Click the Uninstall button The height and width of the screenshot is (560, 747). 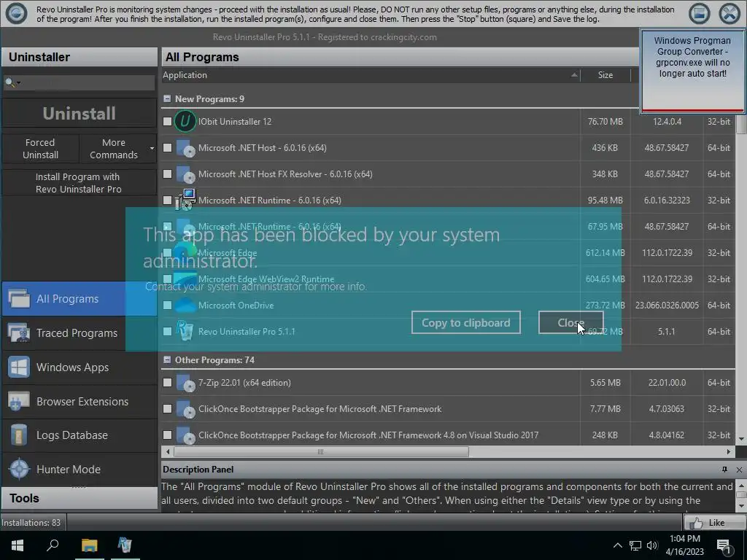click(79, 113)
